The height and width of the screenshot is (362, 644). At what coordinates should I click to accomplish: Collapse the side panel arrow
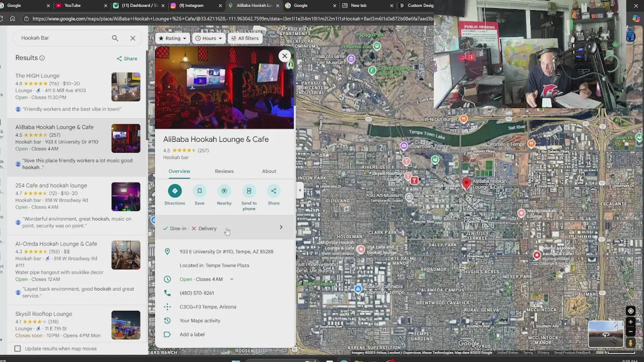tap(300, 191)
